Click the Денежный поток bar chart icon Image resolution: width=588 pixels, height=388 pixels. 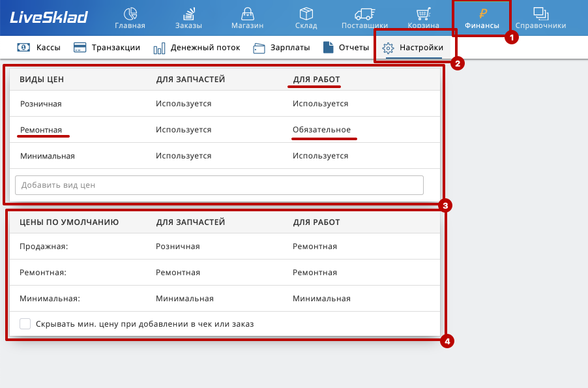click(159, 48)
